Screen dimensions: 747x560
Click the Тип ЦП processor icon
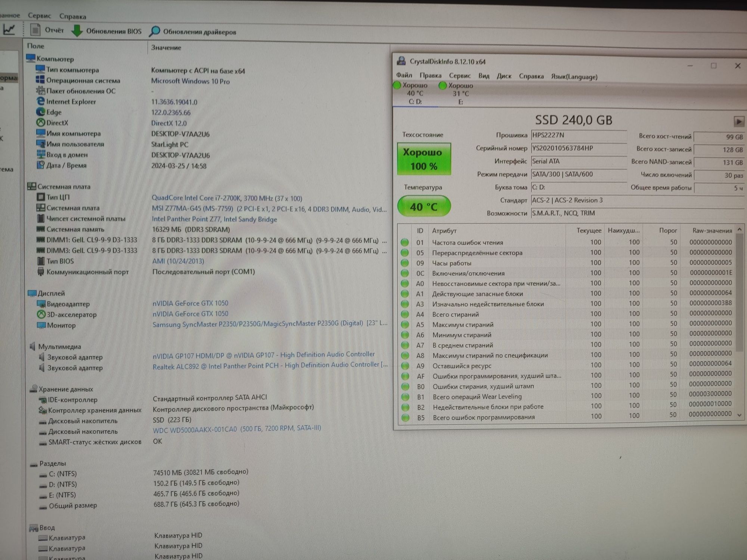tap(41, 197)
